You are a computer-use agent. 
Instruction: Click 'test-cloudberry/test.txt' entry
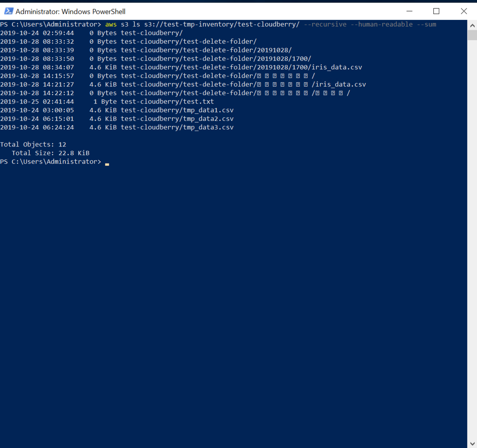tap(167, 101)
